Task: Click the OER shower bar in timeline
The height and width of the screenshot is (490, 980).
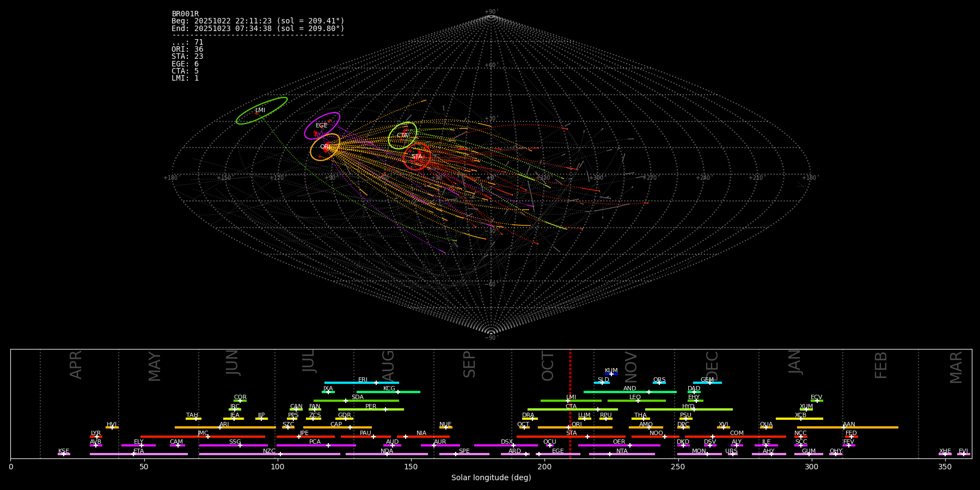Action: click(619, 445)
